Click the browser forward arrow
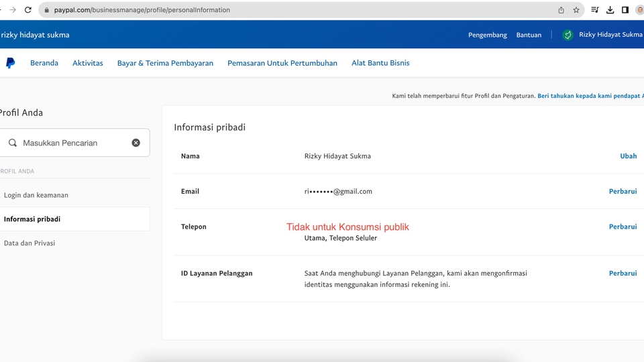The height and width of the screenshot is (362, 644). 13,10
